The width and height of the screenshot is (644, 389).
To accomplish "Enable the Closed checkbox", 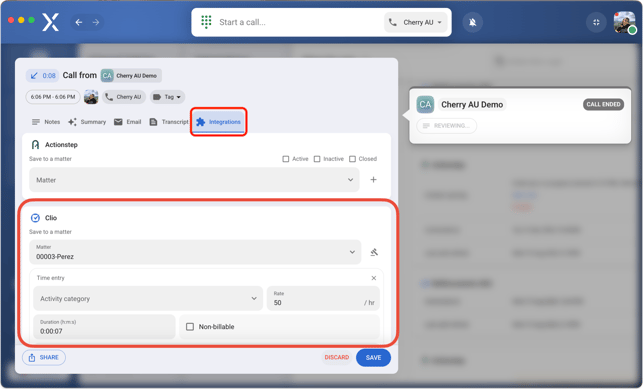I will (352, 159).
